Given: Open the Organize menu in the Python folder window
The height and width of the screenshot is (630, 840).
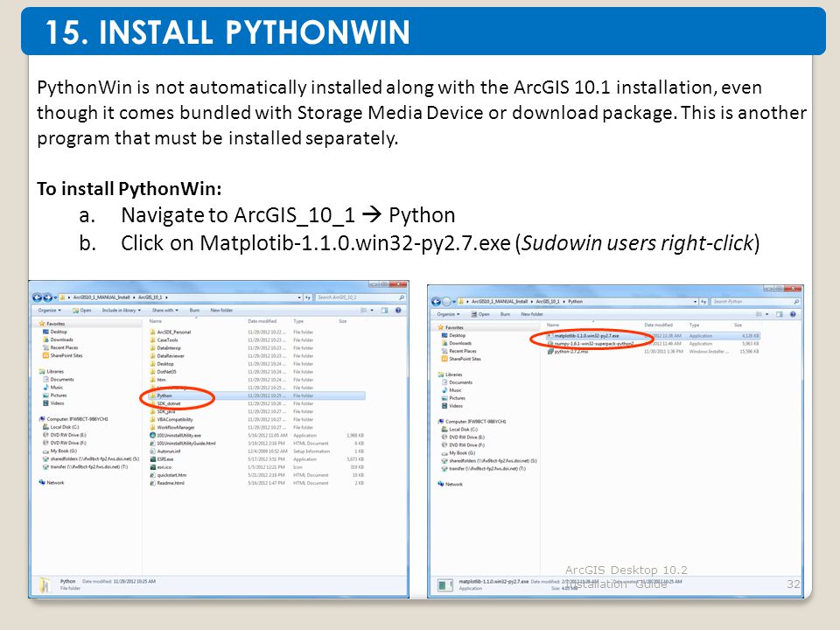Looking at the screenshot, I should coord(448,314).
